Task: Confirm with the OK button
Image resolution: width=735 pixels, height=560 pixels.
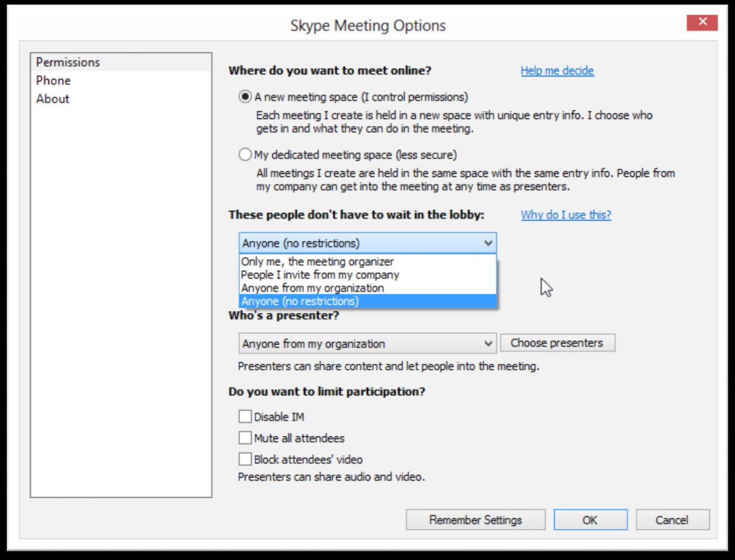Action: point(590,520)
